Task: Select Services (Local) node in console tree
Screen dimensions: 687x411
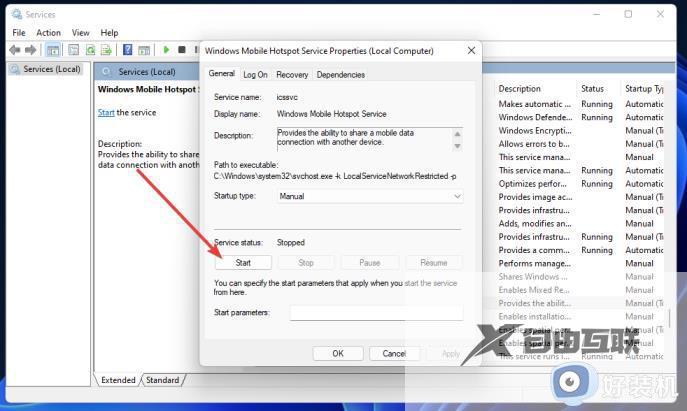Action: pyautogui.click(x=46, y=69)
